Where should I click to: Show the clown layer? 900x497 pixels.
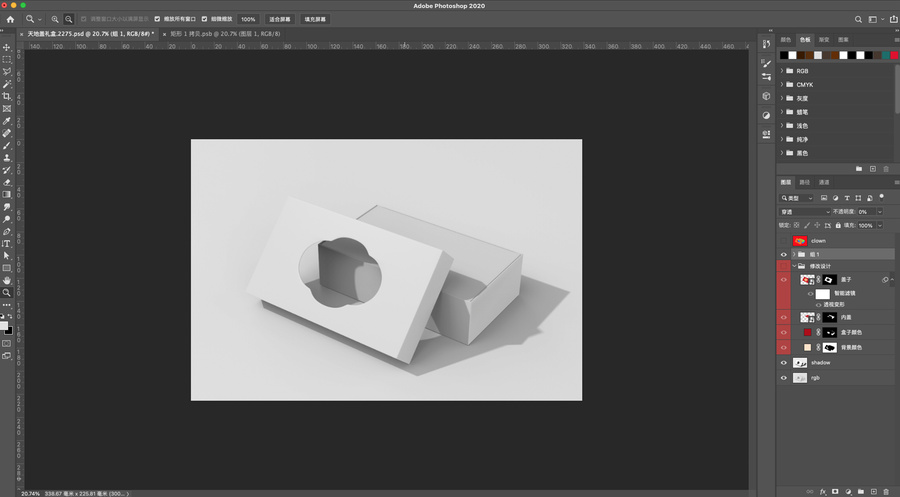(783, 241)
